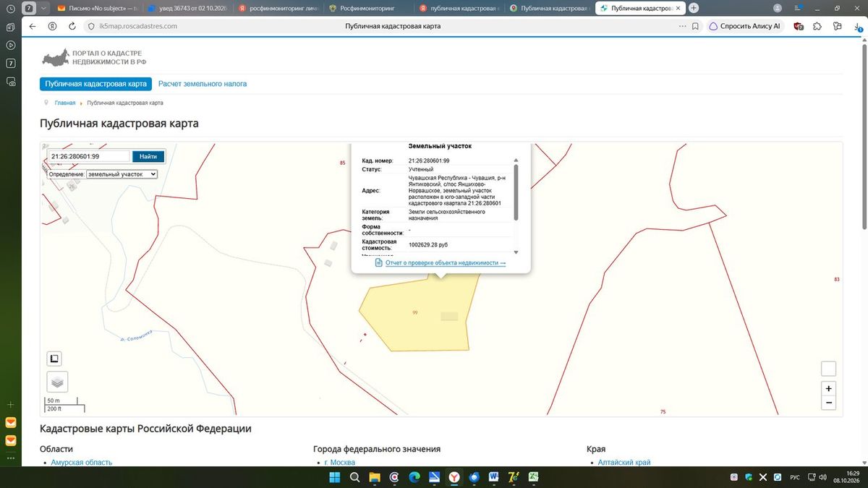Open Microsoft Word from the taskbar
Image resolution: width=868 pixels, height=488 pixels.
(494, 477)
